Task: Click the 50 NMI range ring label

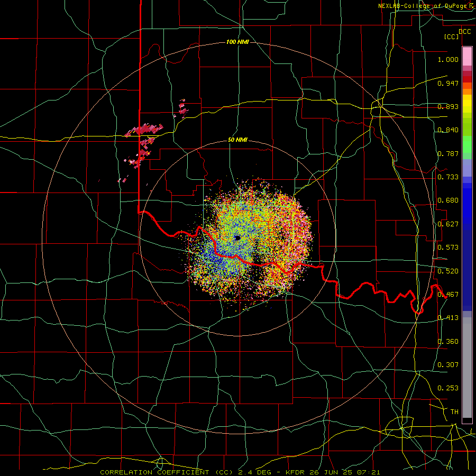Action: coord(237,140)
